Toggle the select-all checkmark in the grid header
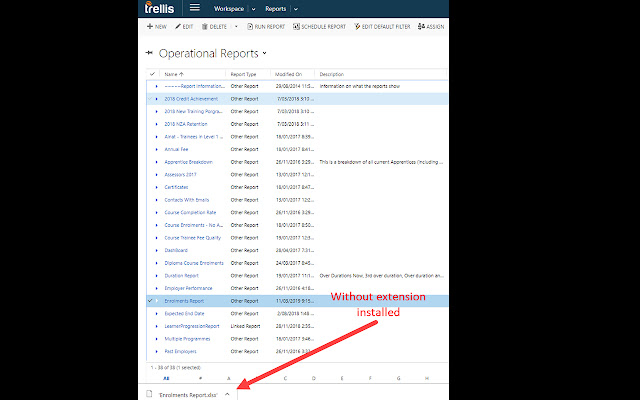Viewport: 640px width, 400px height. tap(152, 74)
